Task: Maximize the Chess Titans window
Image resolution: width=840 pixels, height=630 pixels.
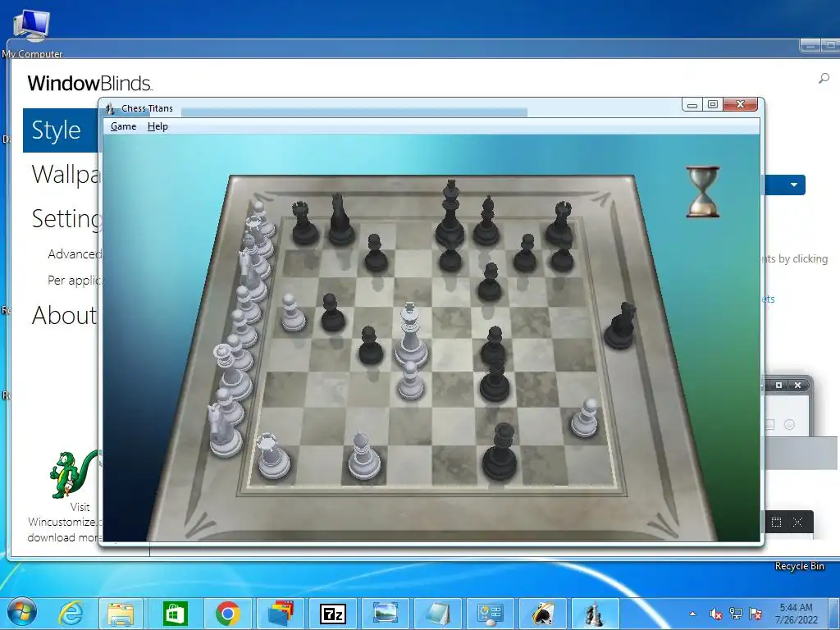Action: (713, 105)
